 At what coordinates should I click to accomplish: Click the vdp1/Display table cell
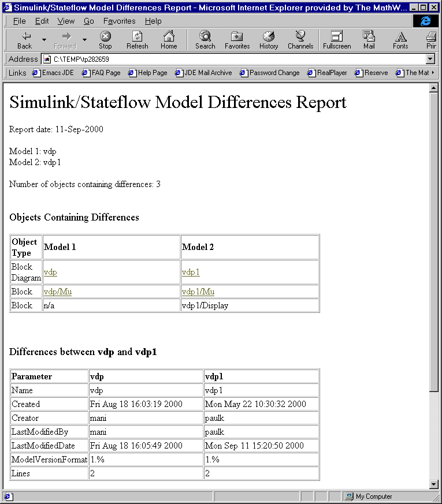[250, 305]
